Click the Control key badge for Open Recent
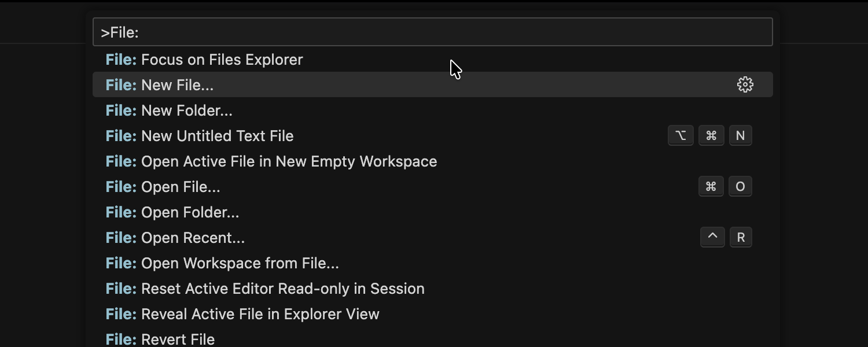This screenshot has height=347, width=868. [x=712, y=238]
